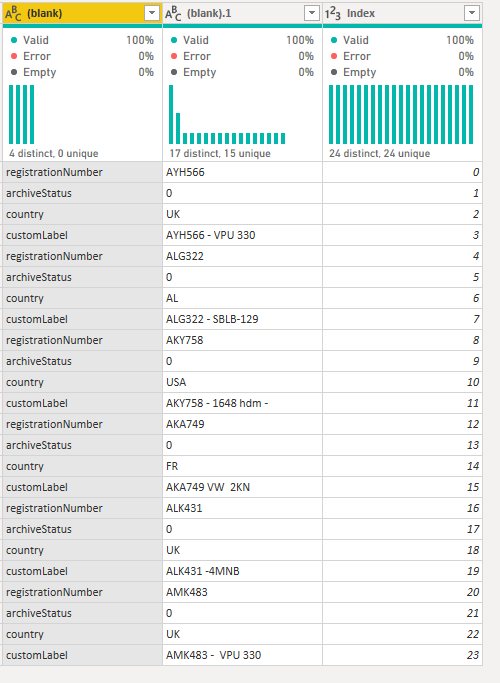The height and width of the screenshot is (683, 500).
Task: Select Index cell with value 10
Action: point(402,382)
